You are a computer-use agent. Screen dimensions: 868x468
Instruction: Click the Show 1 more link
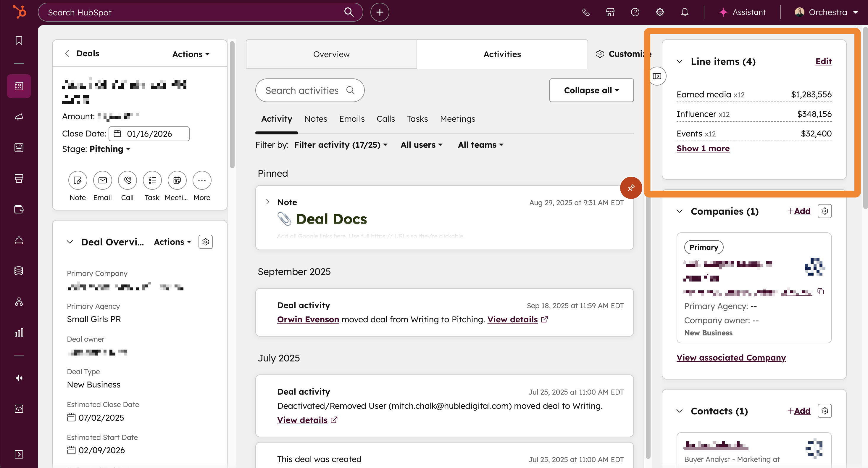(x=703, y=148)
